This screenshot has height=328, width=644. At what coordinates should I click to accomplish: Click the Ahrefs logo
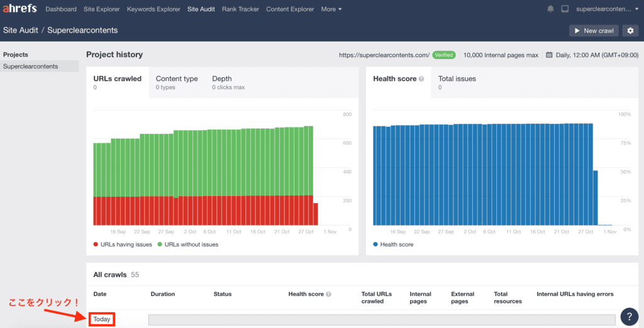tap(19, 9)
